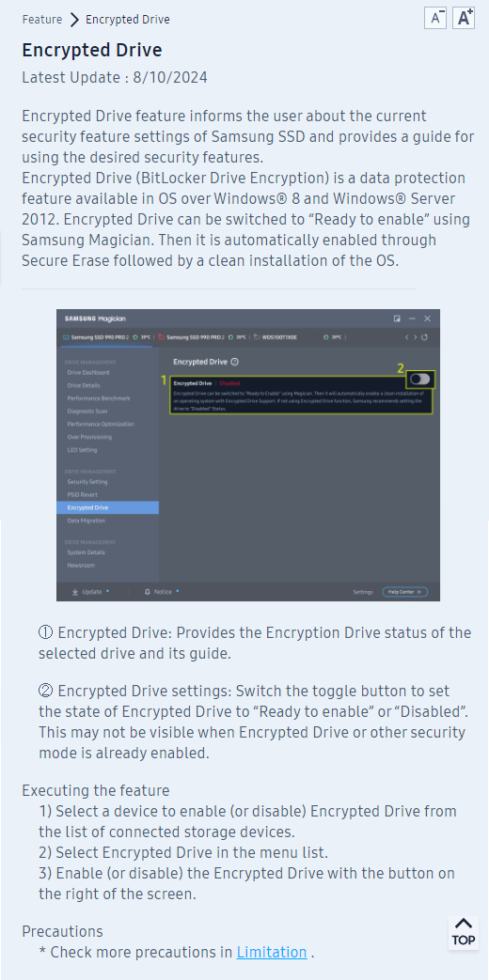Click the Notice bell icon in Magician footer

pyautogui.click(x=148, y=591)
